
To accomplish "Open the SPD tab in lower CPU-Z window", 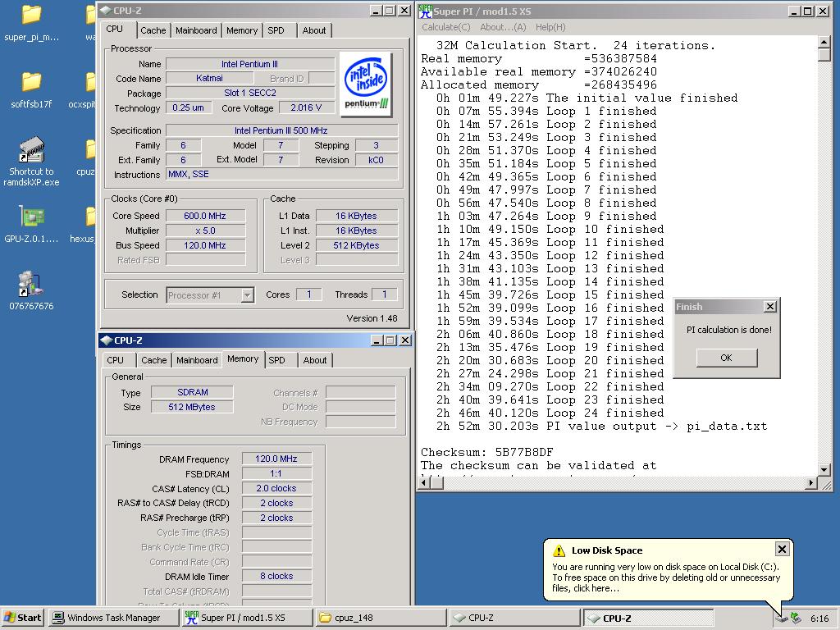I will pyautogui.click(x=277, y=360).
